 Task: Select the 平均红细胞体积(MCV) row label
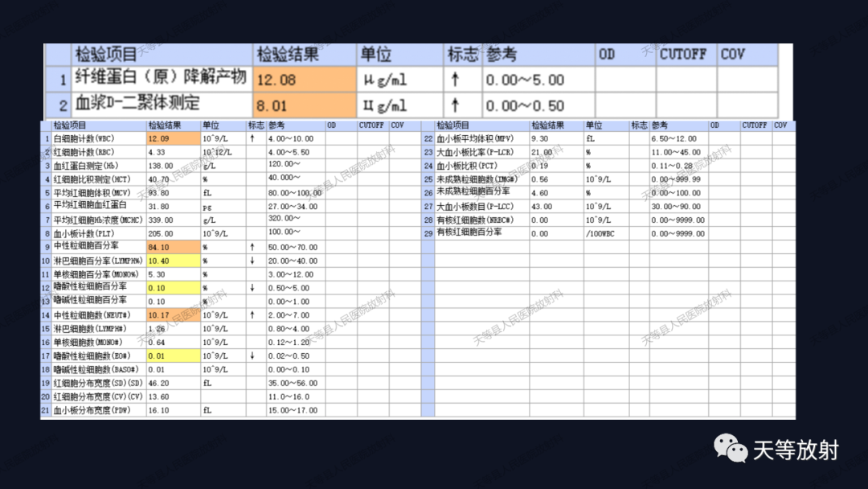[92, 193]
